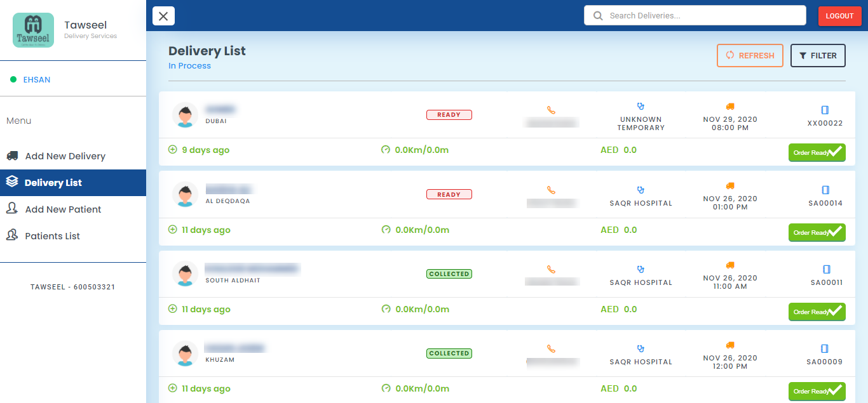
Task: Click Order Ready button for SA00011
Action: point(817,312)
